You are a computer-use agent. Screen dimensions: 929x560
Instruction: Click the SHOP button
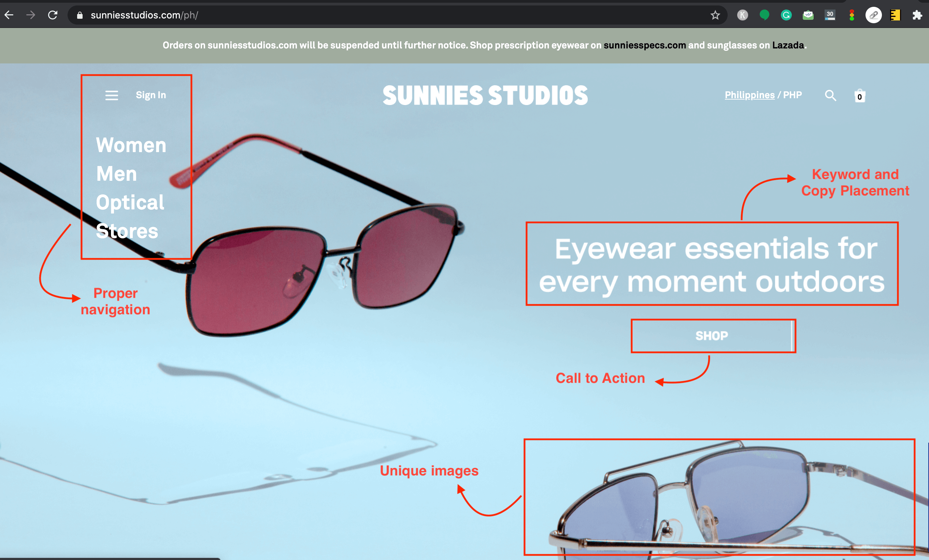tap(712, 336)
